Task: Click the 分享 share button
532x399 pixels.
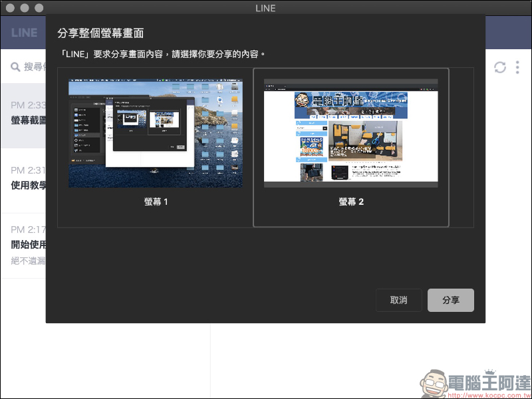Action: pyautogui.click(x=451, y=300)
